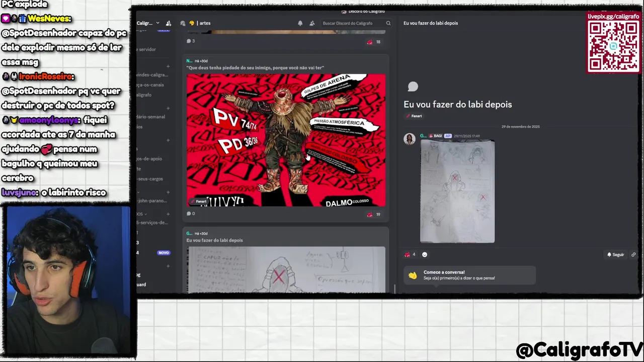644x362 pixels.
Task: Open the 'ça-os-canais' channel
Action: 150,85
